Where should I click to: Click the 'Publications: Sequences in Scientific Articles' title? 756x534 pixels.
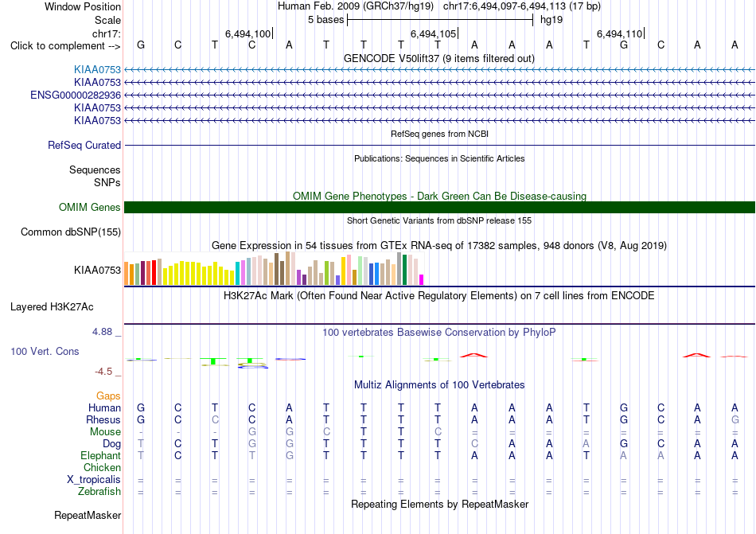(439, 158)
